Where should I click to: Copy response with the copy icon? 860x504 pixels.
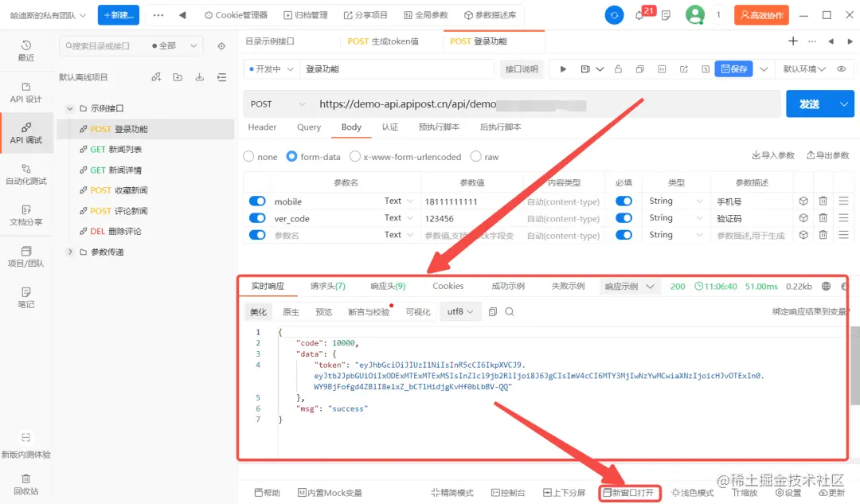tap(493, 311)
